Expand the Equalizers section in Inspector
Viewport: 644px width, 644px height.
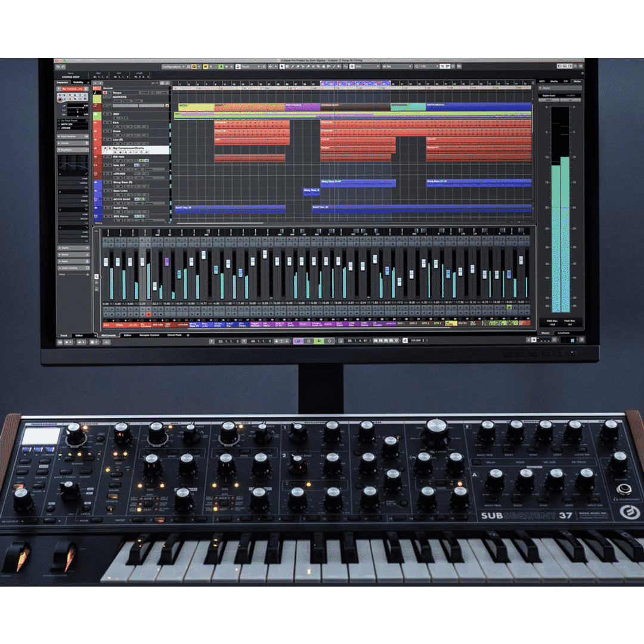[x=73, y=150]
